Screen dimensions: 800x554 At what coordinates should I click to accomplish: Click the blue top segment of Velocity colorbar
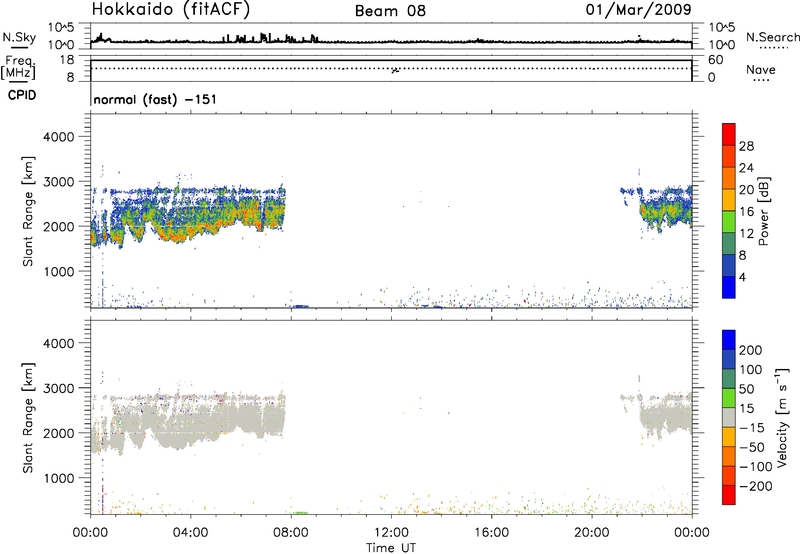tap(729, 340)
